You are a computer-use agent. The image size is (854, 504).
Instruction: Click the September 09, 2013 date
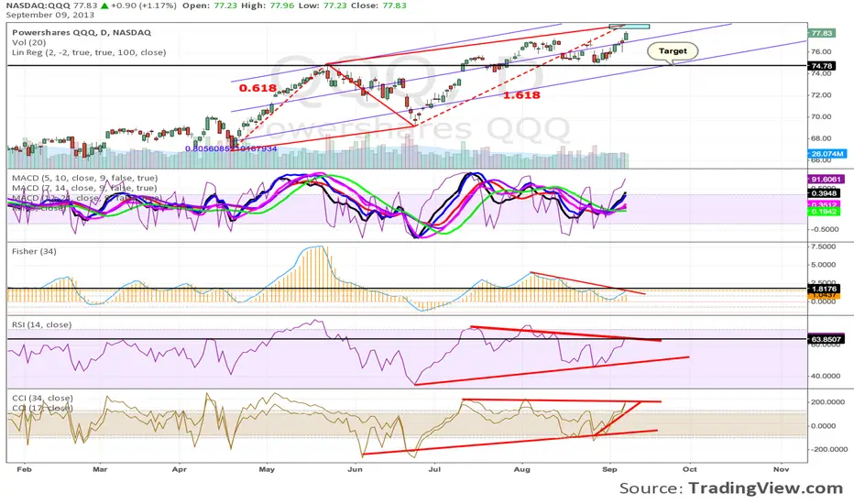[50, 15]
